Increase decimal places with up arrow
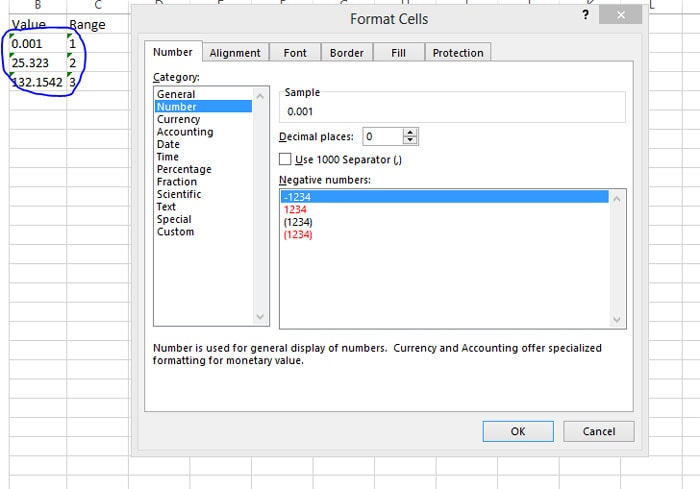The height and width of the screenshot is (489, 700). (411, 132)
